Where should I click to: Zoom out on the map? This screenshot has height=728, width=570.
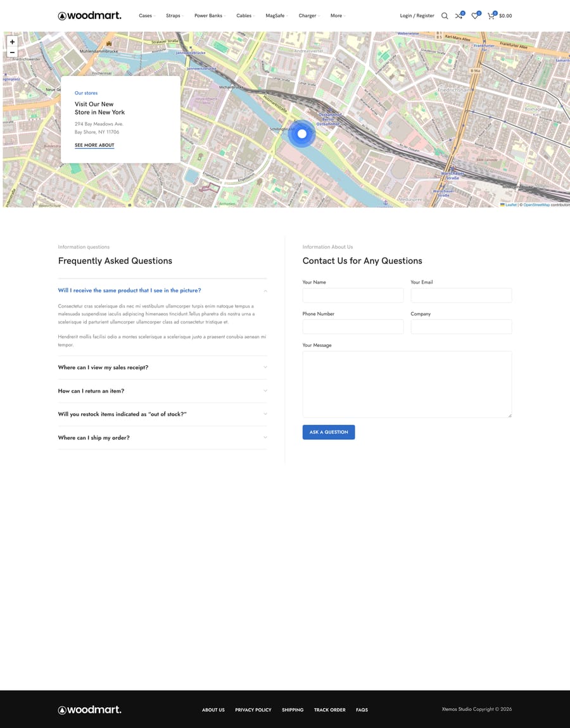[x=12, y=53]
